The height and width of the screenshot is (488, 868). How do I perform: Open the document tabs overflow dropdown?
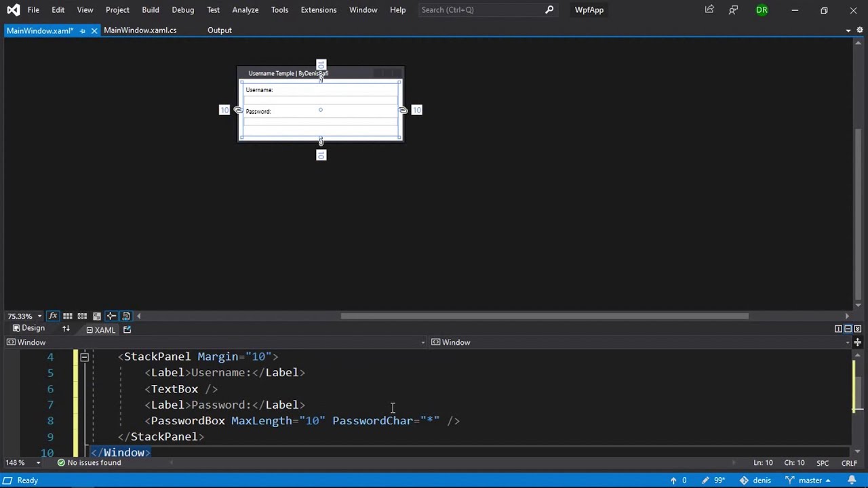pyautogui.click(x=848, y=30)
